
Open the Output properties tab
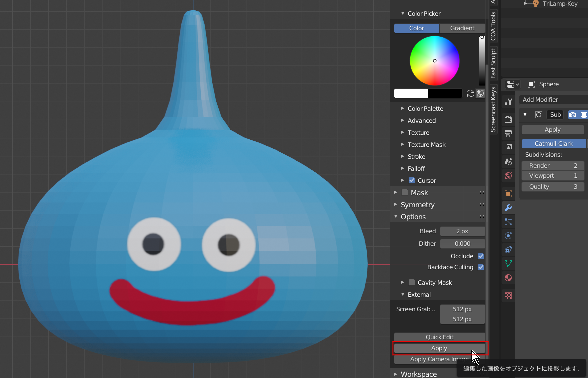[x=508, y=134]
